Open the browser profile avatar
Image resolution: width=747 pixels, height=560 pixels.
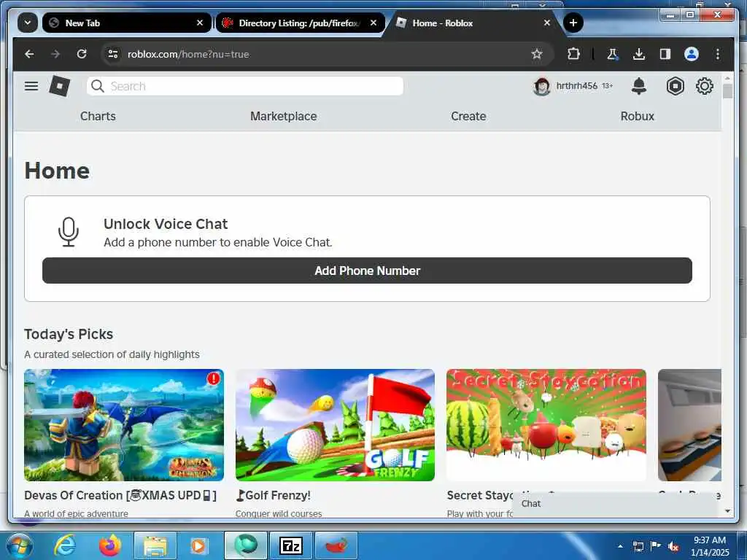point(692,54)
